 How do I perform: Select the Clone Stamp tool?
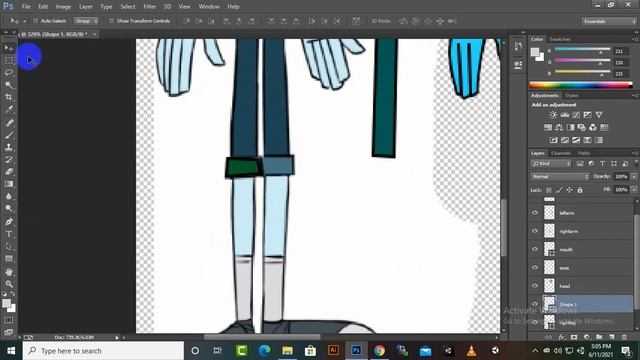coord(9,147)
